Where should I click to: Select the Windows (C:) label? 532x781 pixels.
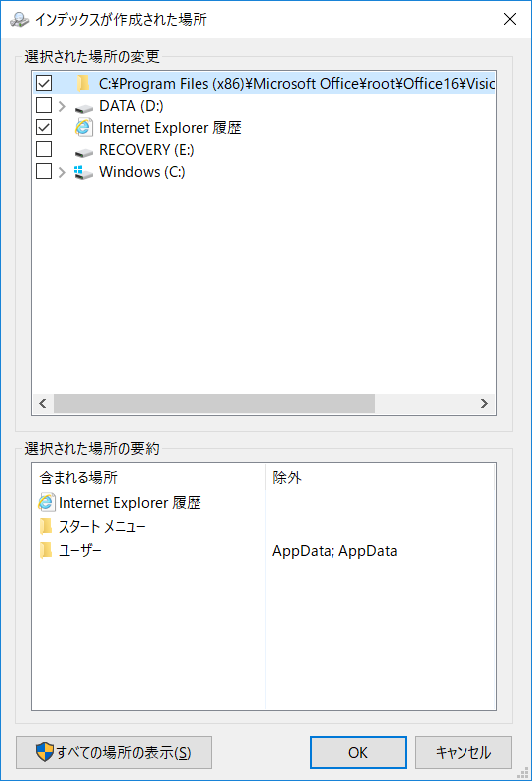pyautogui.click(x=142, y=172)
